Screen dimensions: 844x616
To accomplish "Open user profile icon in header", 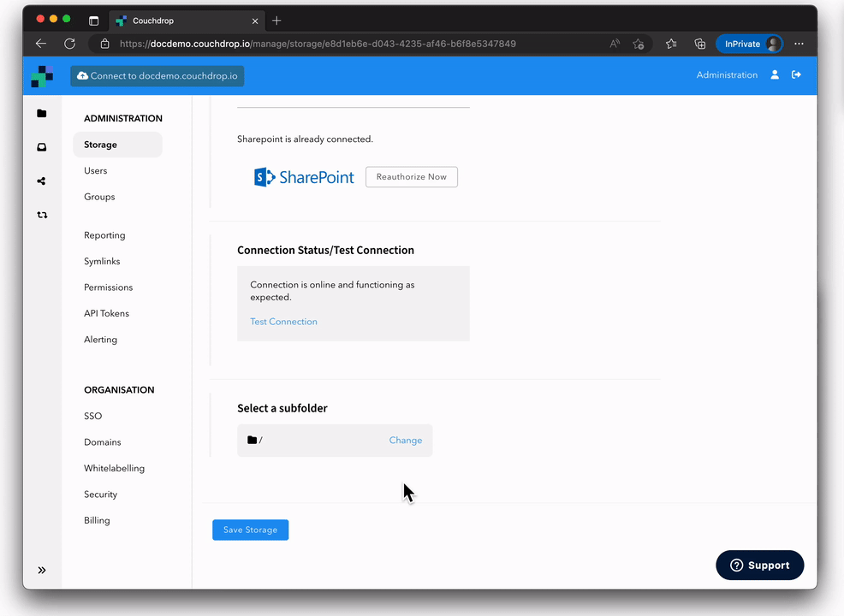I will coord(775,74).
